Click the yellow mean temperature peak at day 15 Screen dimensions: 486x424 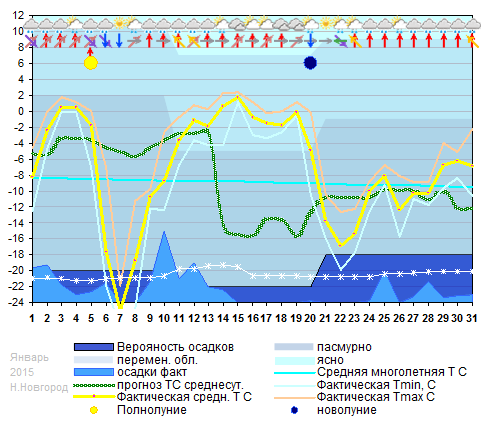click(237, 97)
